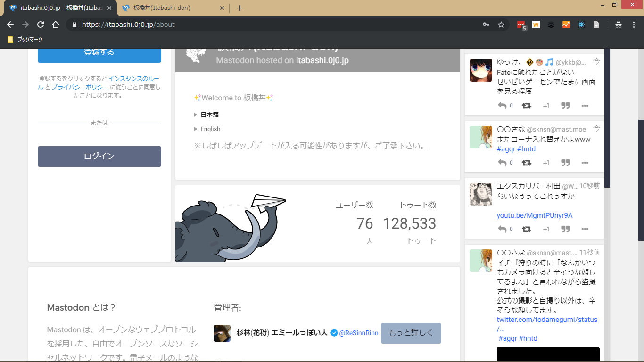The image size is (644, 362).
Task: Boost the エクスカリバー村田 post
Action: [x=527, y=229]
